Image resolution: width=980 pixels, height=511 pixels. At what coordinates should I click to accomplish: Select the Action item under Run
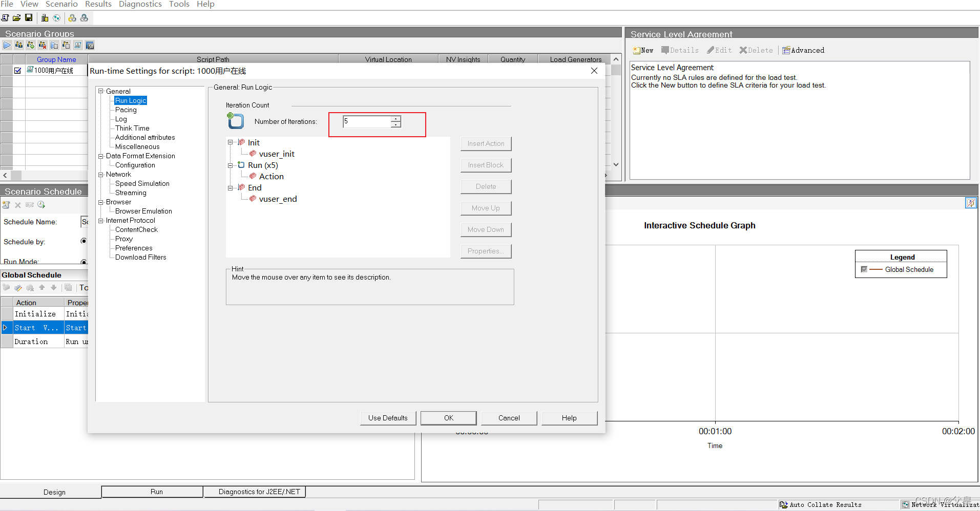point(272,177)
